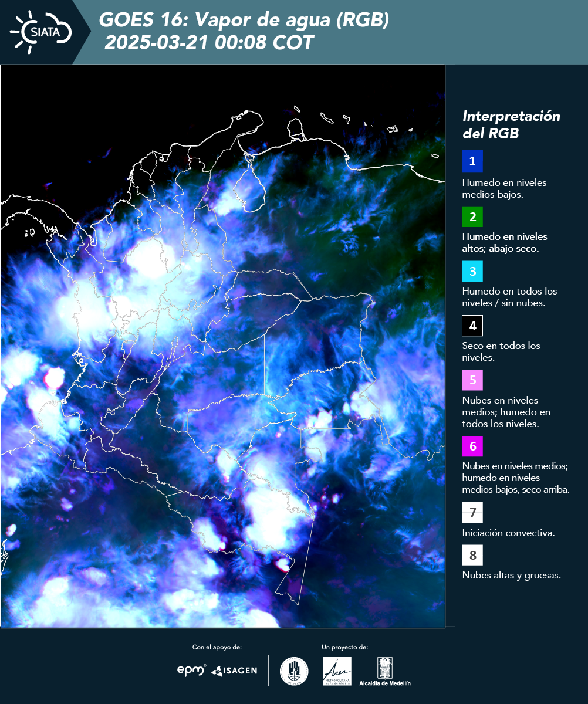The width and height of the screenshot is (588, 704).
Task: Click "Humedo en todos los niveles / sin nubes."
Action: [x=509, y=297]
